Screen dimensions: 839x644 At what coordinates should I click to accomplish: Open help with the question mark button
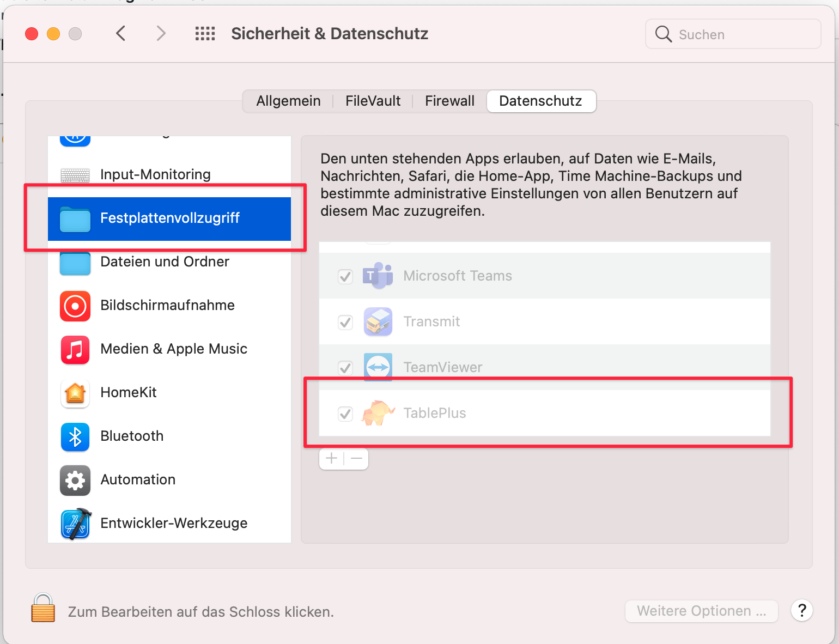click(802, 610)
